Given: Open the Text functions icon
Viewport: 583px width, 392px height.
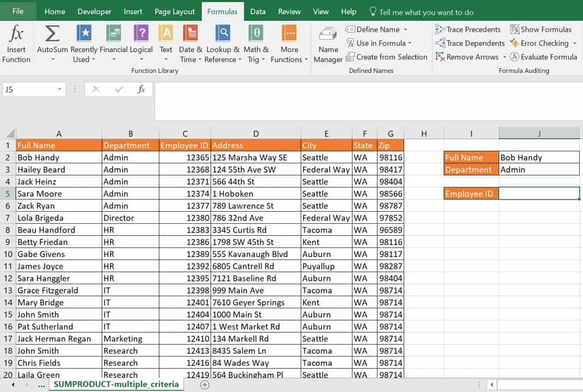Looking at the screenshot, I should tap(166, 33).
